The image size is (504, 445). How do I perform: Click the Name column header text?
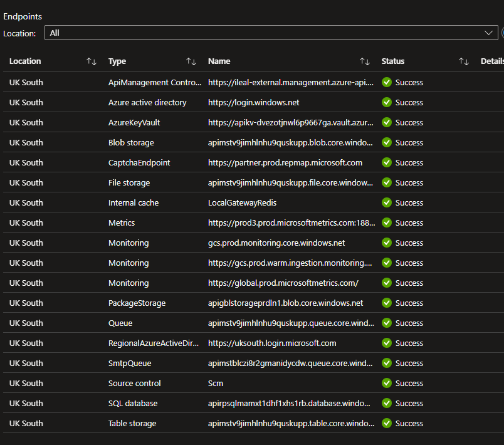click(x=219, y=61)
